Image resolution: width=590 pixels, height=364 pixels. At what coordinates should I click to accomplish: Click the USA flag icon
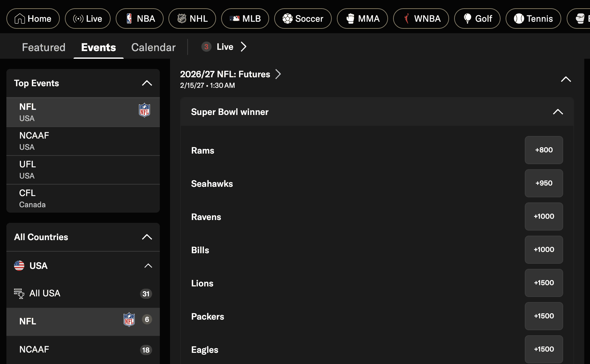(19, 266)
